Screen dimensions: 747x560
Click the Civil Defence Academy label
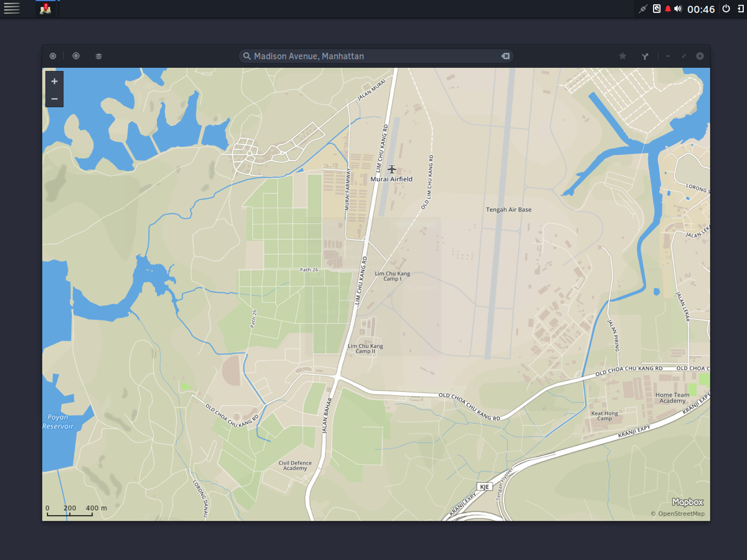point(295,465)
